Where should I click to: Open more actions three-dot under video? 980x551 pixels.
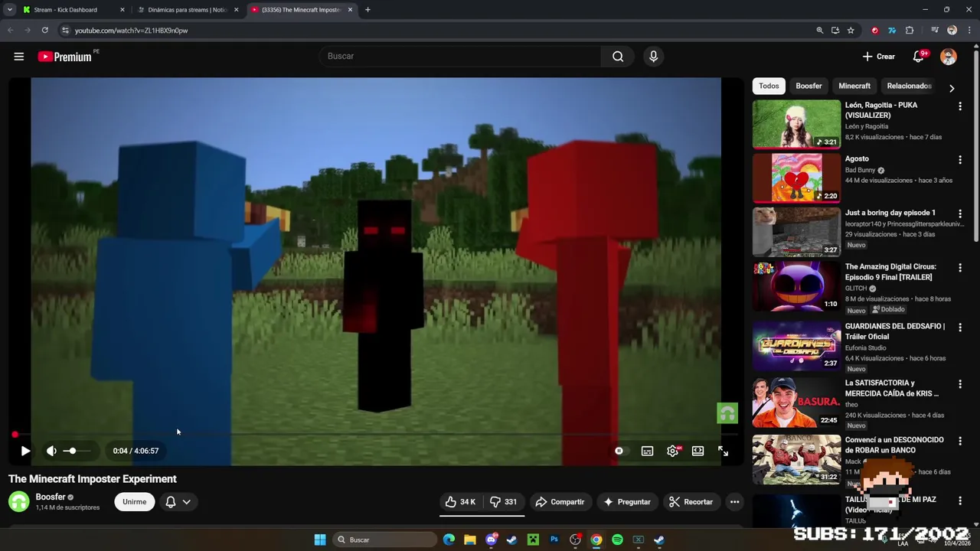pyautogui.click(x=734, y=502)
